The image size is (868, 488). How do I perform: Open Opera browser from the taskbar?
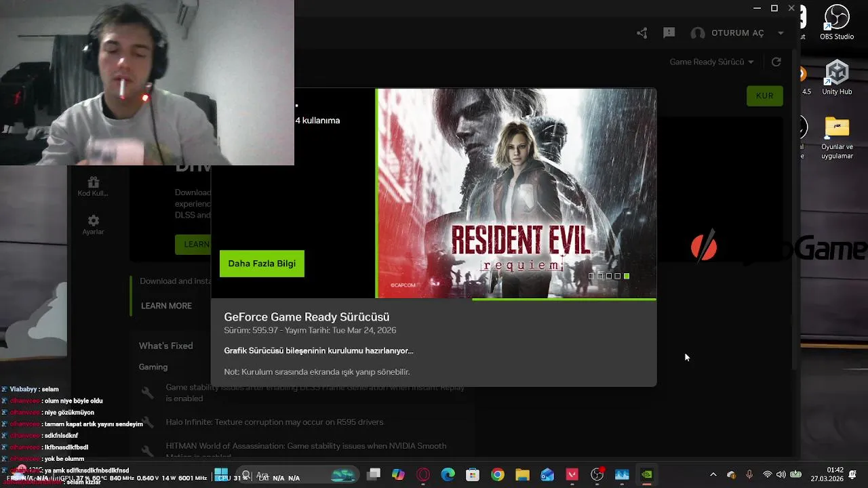(423, 475)
